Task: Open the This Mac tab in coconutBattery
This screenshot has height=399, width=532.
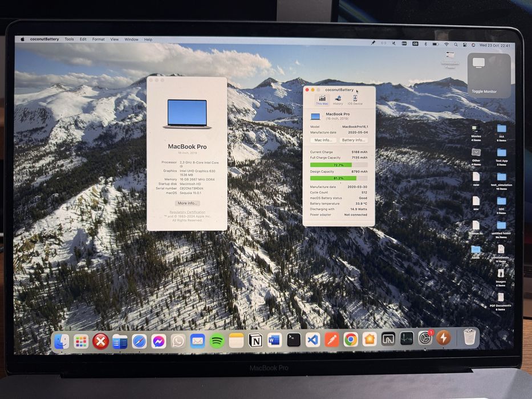Action: [x=322, y=100]
